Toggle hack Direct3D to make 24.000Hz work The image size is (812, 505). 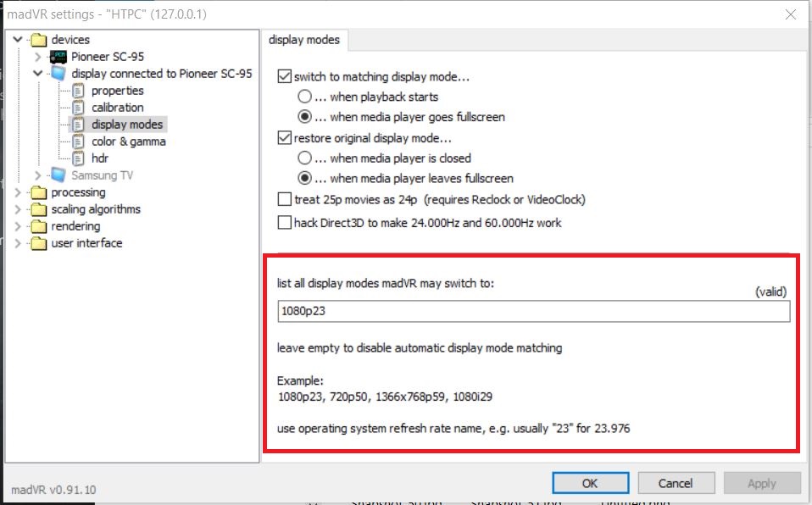click(x=285, y=223)
